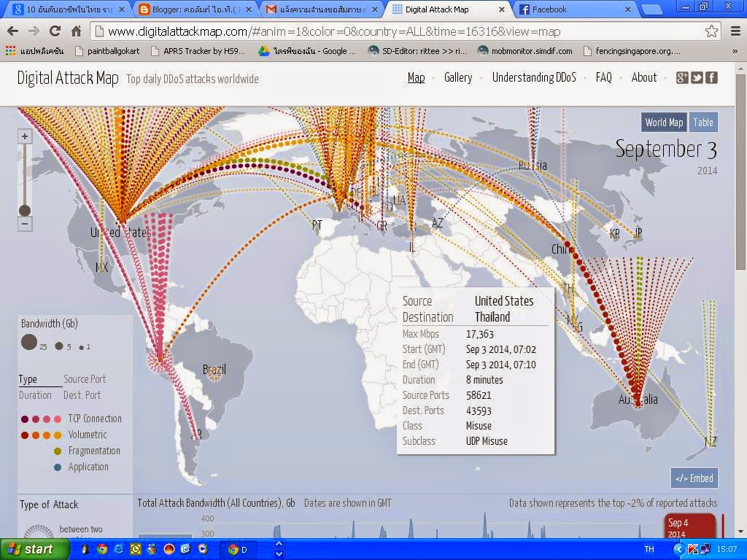Launch Internet Explorer from quick launch
747x560 pixels.
pyautogui.click(x=118, y=550)
